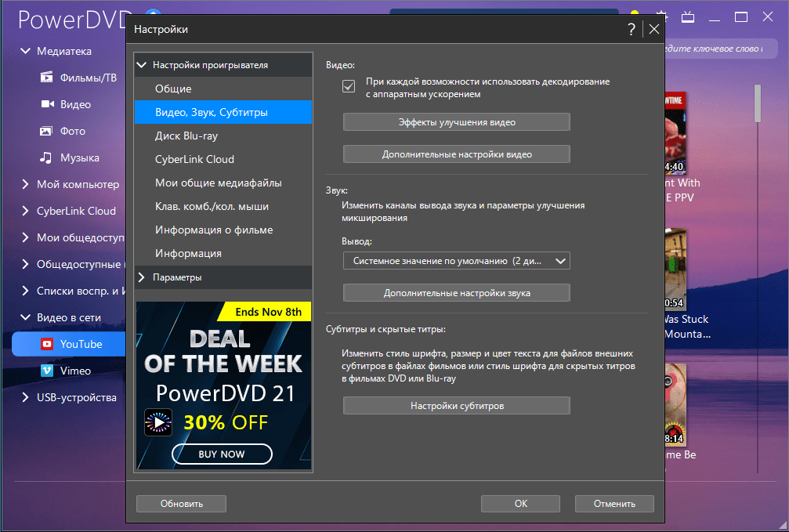Open video thumbnail with 4:40 duration
The height and width of the screenshot is (532, 789).
coord(676,133)
